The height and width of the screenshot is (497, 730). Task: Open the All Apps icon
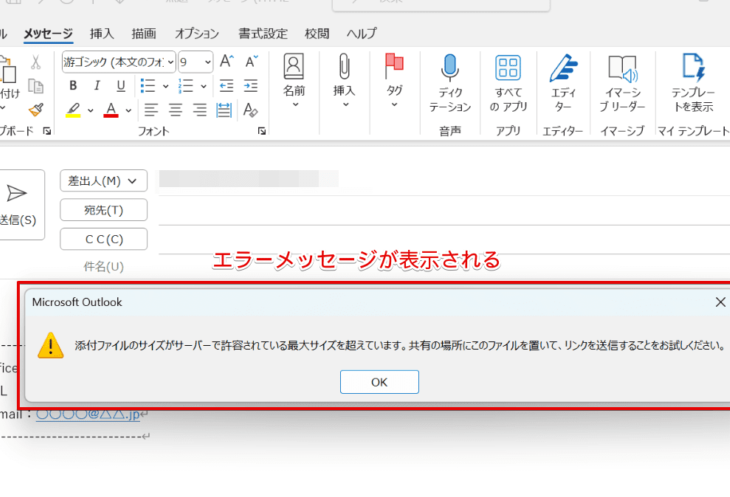coord(508,69)
